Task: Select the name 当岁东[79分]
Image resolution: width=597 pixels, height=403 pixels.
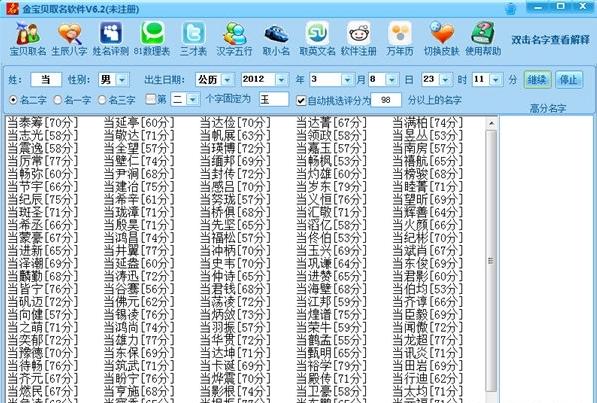Action: pyautogui.click(x=331, y=187)
